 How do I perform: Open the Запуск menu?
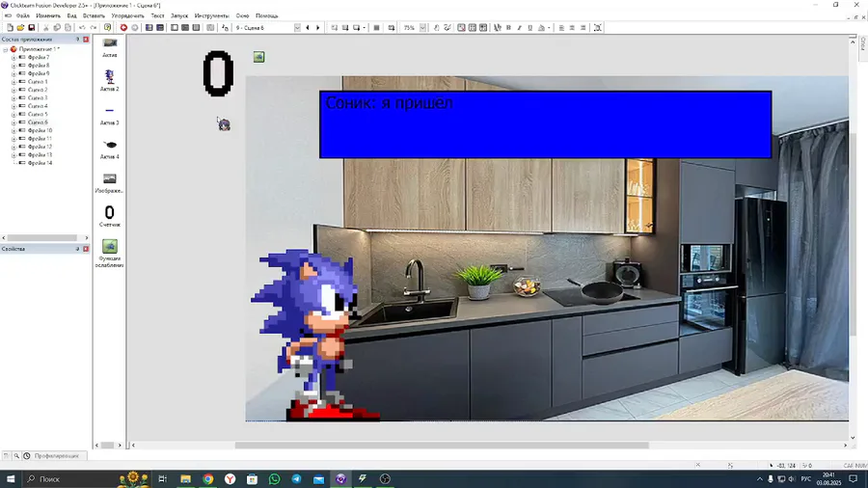point(178,16)
